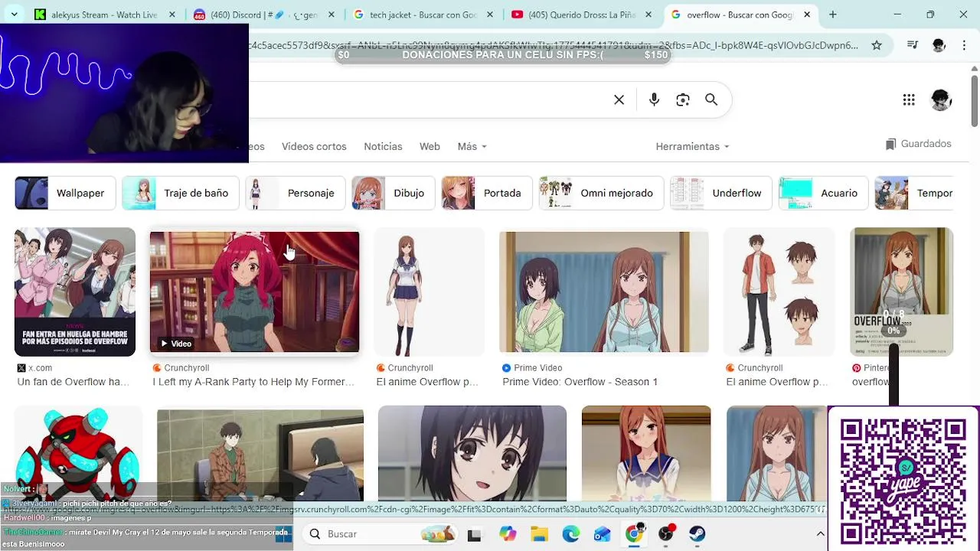Open the Google account avatar

coord(941,99)
